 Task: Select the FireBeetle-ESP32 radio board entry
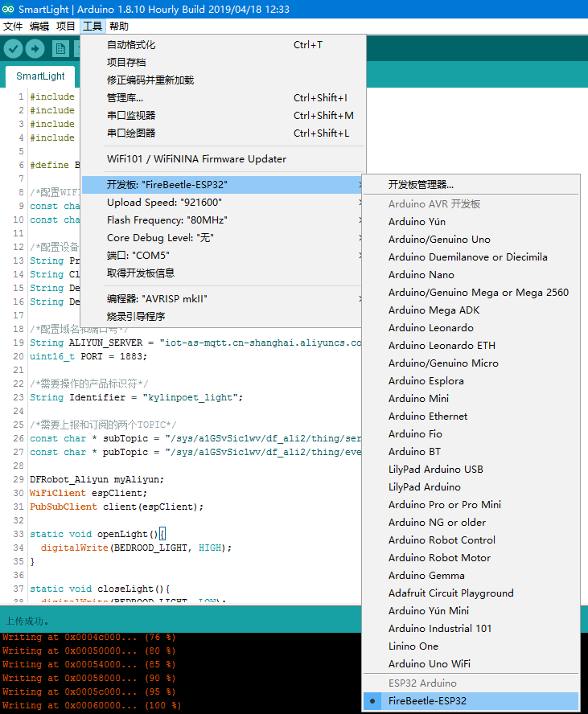point(471,701)
